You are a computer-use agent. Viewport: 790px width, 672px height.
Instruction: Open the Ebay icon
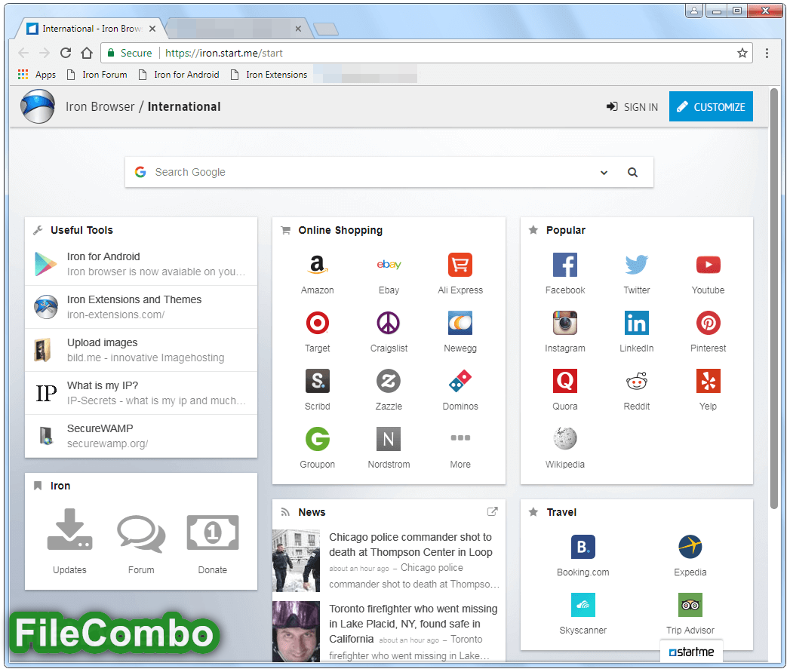coord(389,265)
